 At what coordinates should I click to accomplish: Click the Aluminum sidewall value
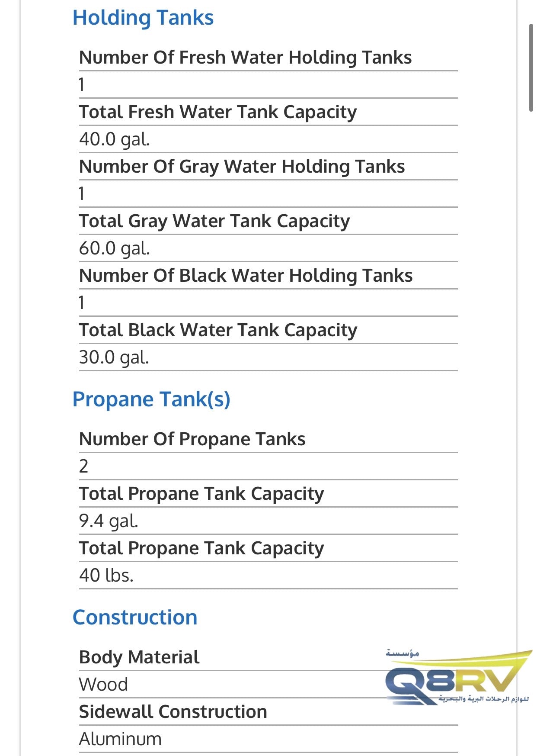(x=120, y=739)
